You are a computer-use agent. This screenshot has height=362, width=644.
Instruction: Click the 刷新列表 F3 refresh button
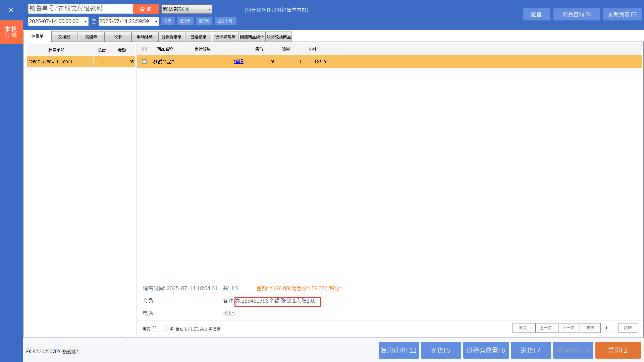[622, 14]
